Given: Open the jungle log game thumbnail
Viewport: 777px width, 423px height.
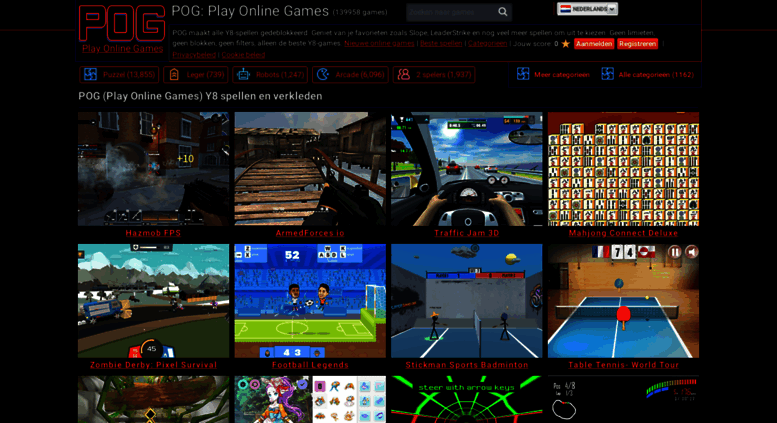Looking at the screenshot, I should (x=154, y=399).
